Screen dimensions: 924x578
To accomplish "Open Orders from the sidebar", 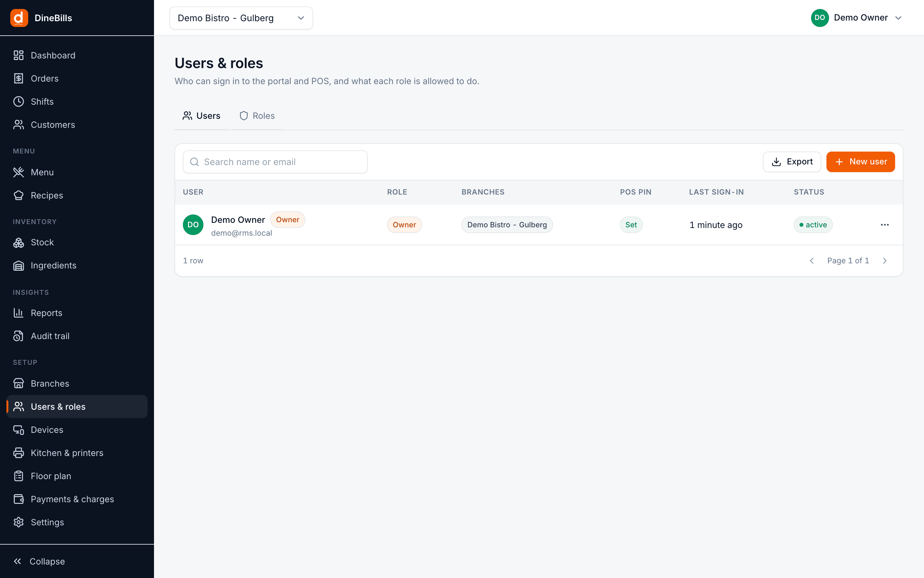I will pyautogui.click(x=77, y=78).
